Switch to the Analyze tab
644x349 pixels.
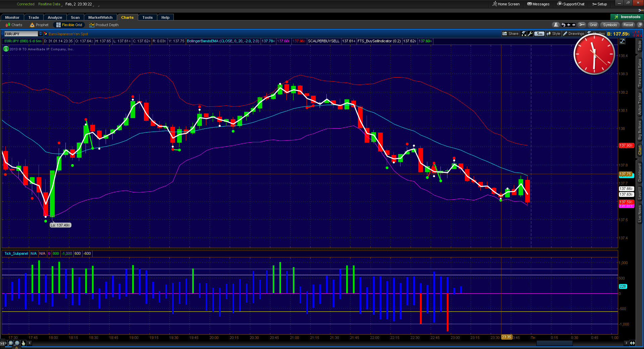pos(55,17)
